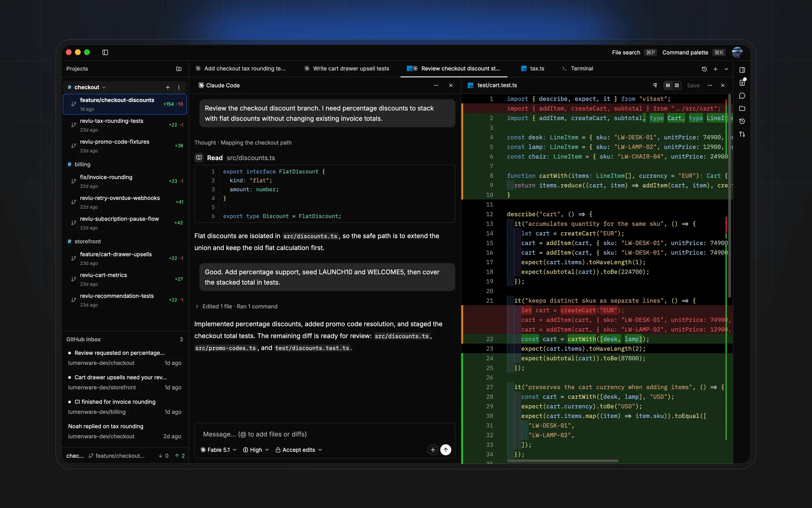Open Command palette ⌘K
Image resolution: width=812 pixels, height=508 pixels.
click(693, 52)
